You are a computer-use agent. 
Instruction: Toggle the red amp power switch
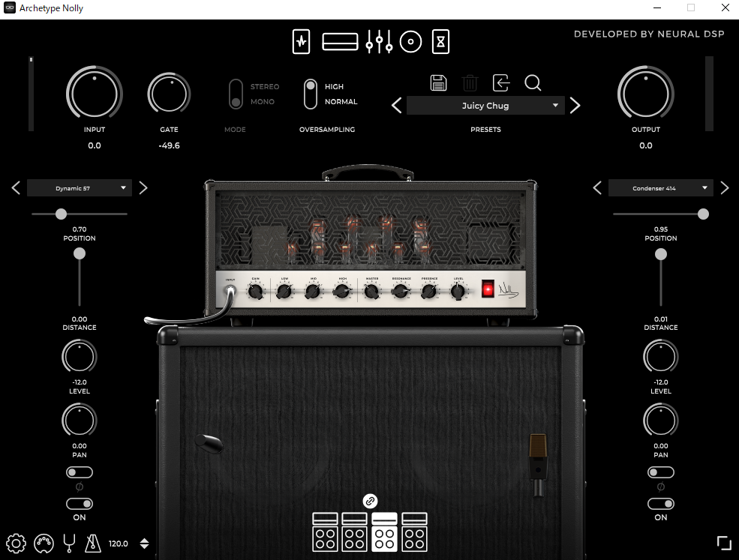[x=488, y=289]
